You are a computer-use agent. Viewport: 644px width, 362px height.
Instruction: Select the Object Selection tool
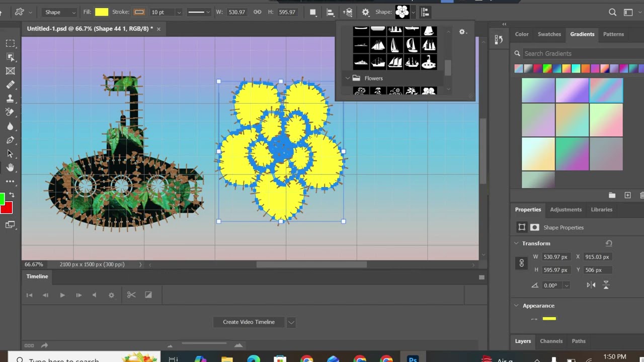tap(10, 57)
